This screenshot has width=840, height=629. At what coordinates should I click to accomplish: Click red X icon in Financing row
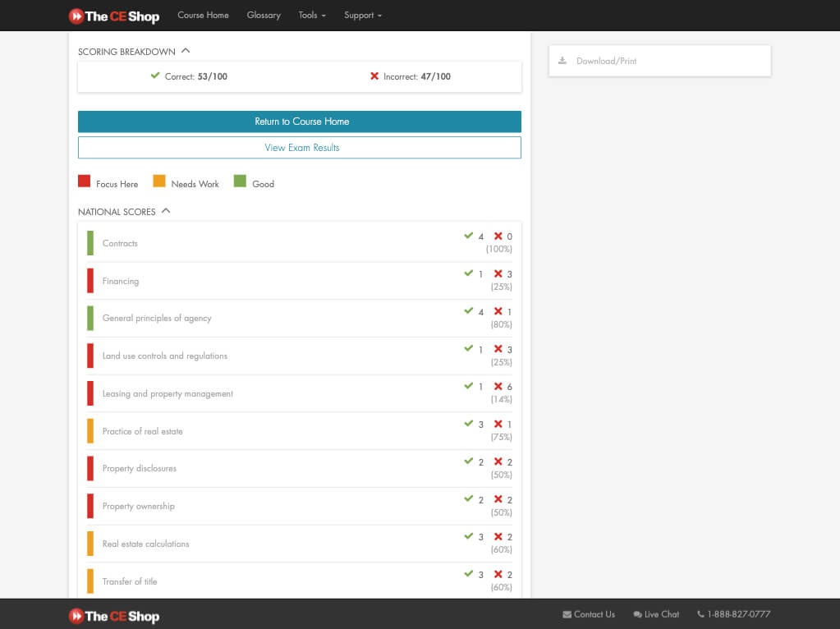(498, 273)
